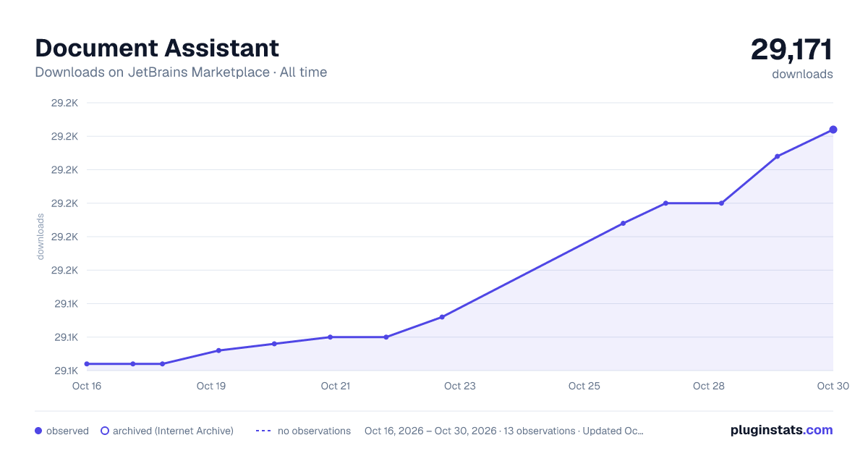Click the archived Internet Archive legend circle
The width and height of the screenshot is (868, 456).
[x=105, y=431]
